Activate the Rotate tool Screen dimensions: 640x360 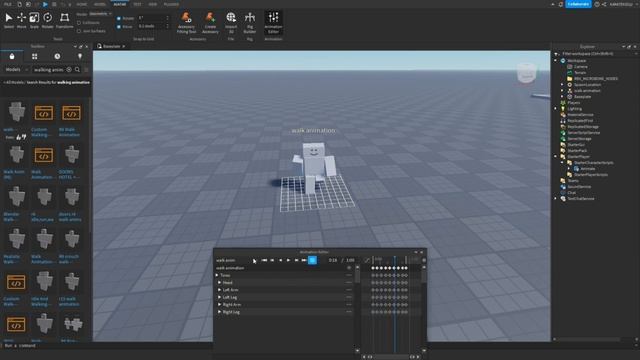coord(48,20)
